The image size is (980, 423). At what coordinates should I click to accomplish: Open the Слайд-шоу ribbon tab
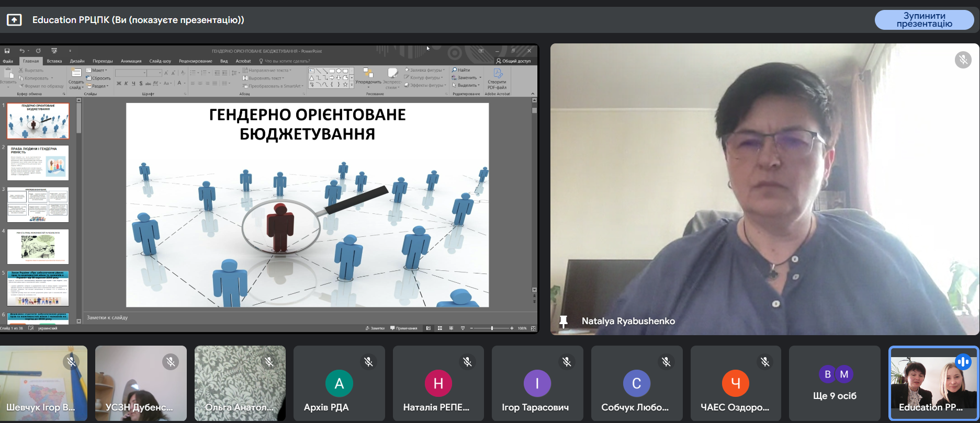pyautogui.click(x=160, y=61)
